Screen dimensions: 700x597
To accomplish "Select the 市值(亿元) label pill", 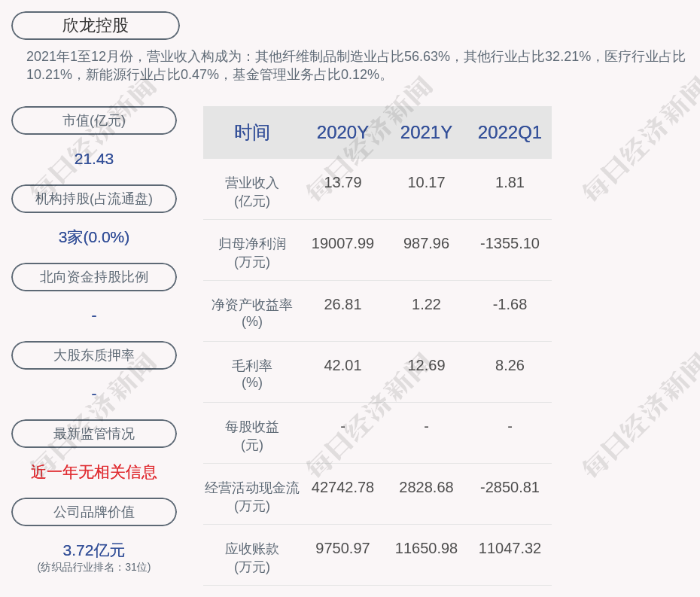I will [x=94, y=120].
